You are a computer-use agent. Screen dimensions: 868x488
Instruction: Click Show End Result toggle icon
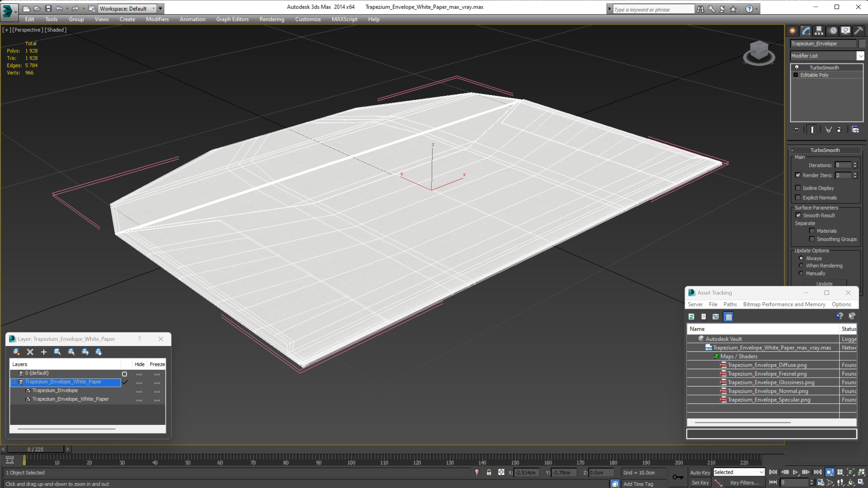tap(812, 130)
